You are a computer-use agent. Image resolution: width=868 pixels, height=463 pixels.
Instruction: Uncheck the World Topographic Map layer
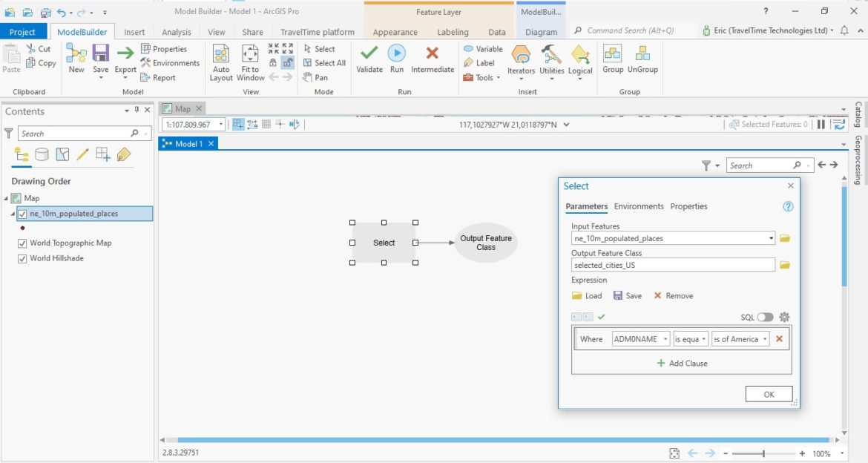(22, 243)
